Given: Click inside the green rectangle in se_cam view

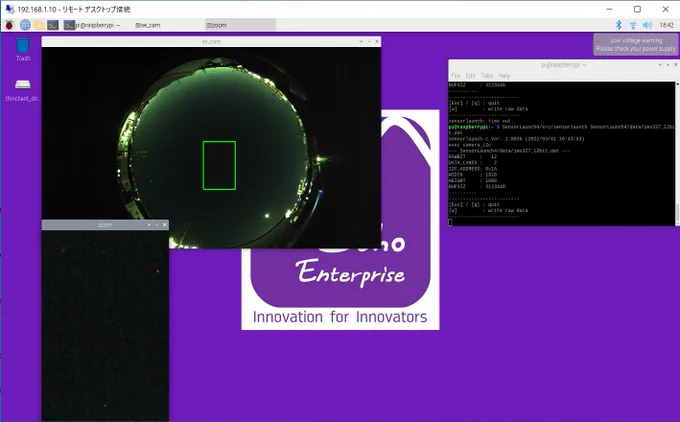Looking at the screenshot, I should pyautogui.click(x=219, y=165).
